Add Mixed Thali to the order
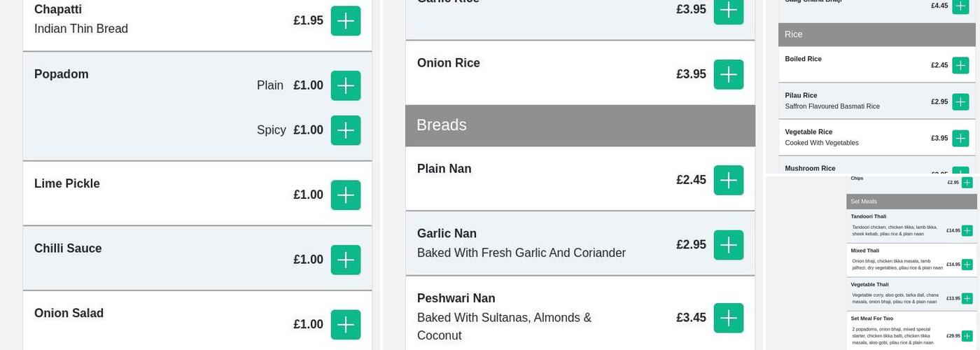The image size is (980, 350). pos(967,265)
